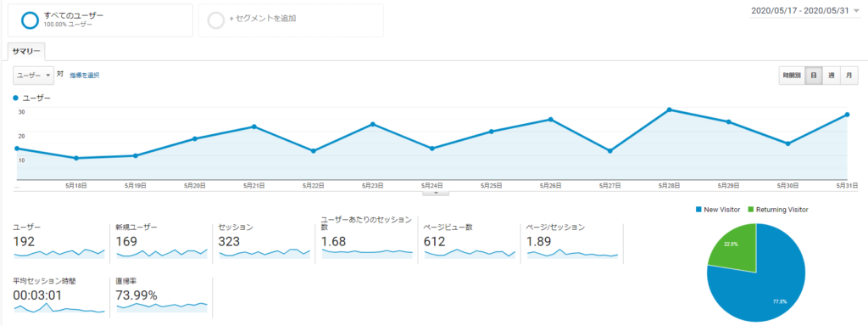The image size is (868, 326).
Task: Select the 直帰率 sparkline card showing 73.99%
Action: (x=162, y=295)
